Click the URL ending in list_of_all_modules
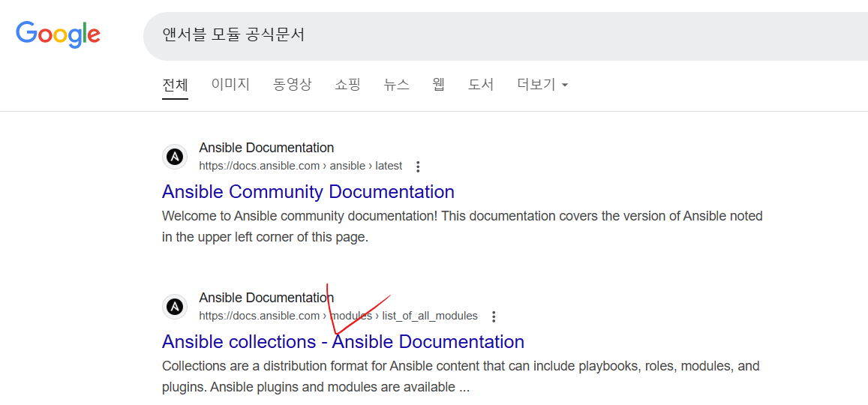868x405 pixels. coord(338,316)
